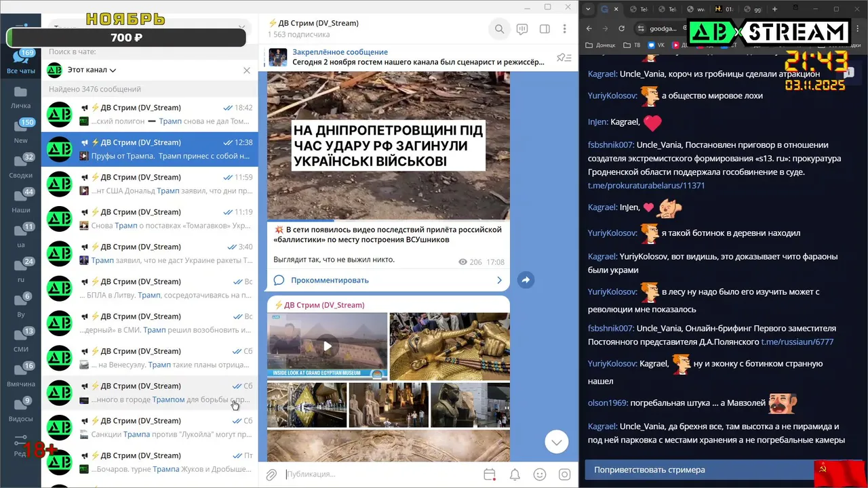Close the in-chat search panel
The image size is (868, 488).
(x=247, y=70)
